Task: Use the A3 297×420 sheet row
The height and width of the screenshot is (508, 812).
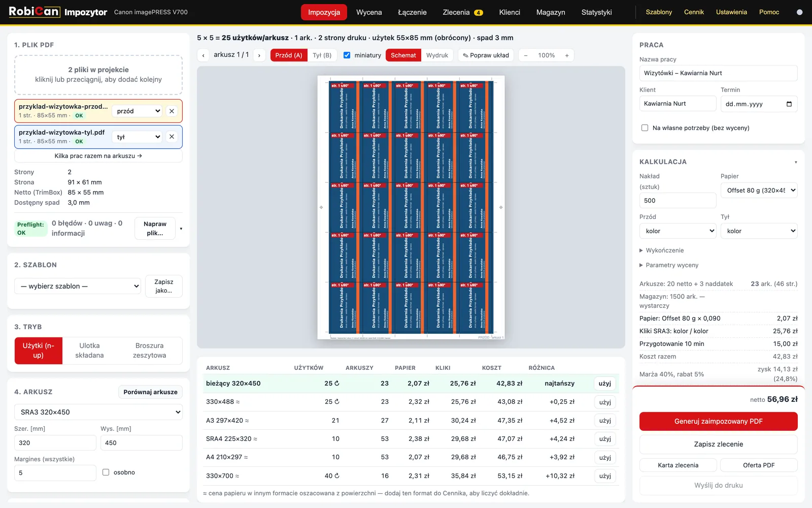Action: 605,421
